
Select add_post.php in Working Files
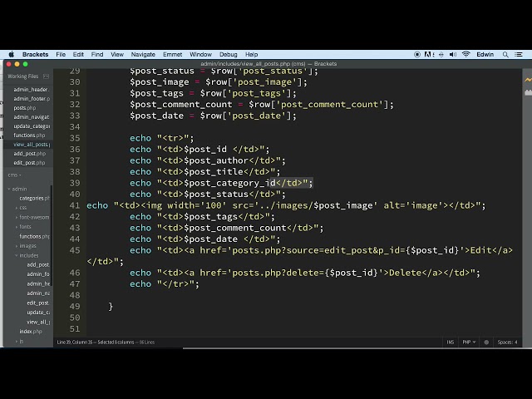tap(30, 154)
